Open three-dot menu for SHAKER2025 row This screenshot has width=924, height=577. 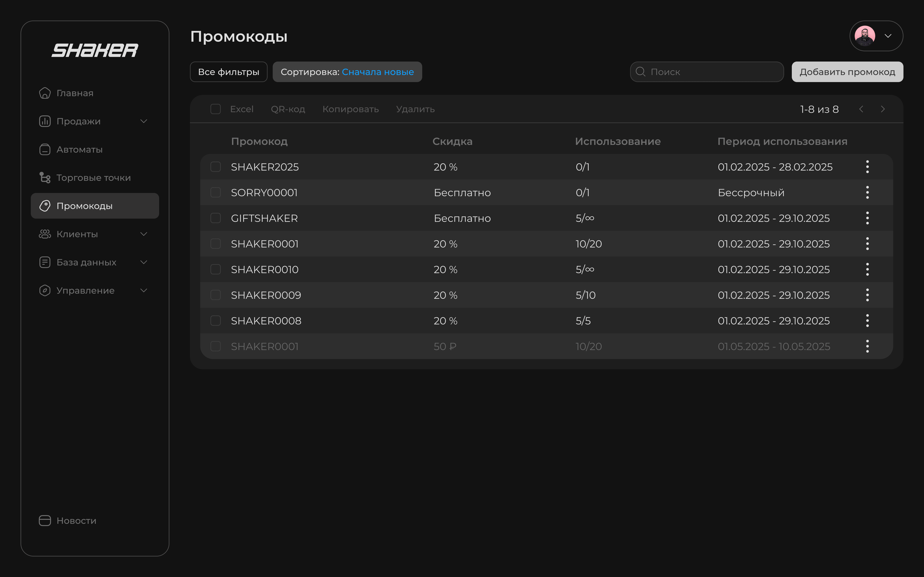pos(867,167)
